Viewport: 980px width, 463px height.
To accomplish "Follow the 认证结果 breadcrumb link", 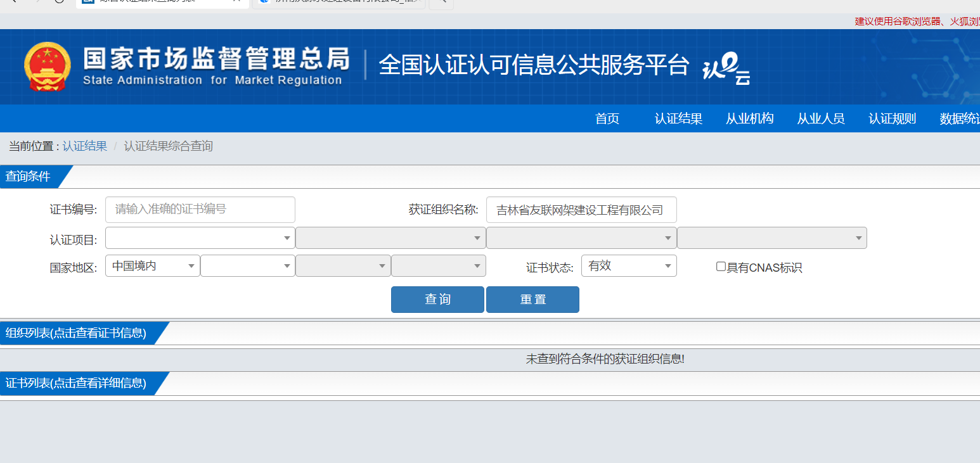I will pyautogui.click(x=84, y=146).
